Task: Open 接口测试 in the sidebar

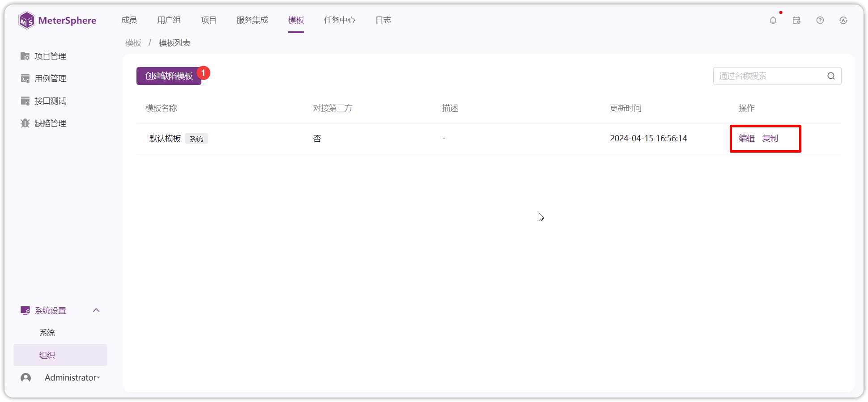Action: [51, 101]
